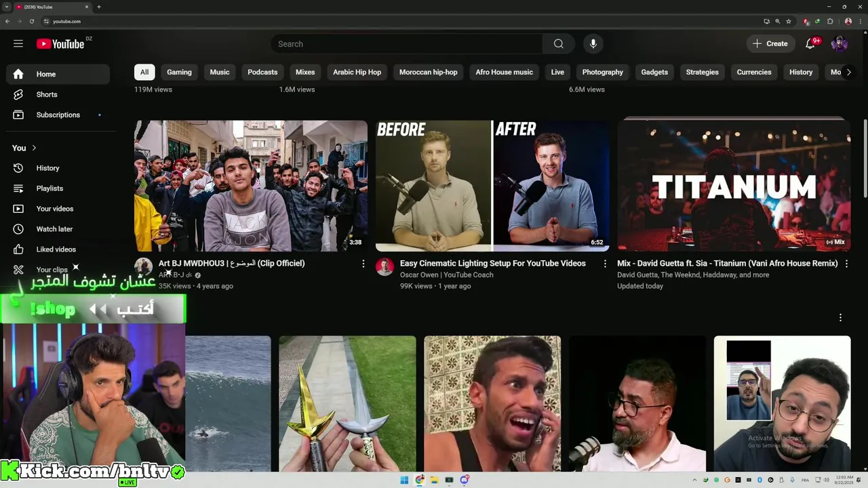
Task: Select the Moroccan hip-hop chip
Action: (429, 72)
